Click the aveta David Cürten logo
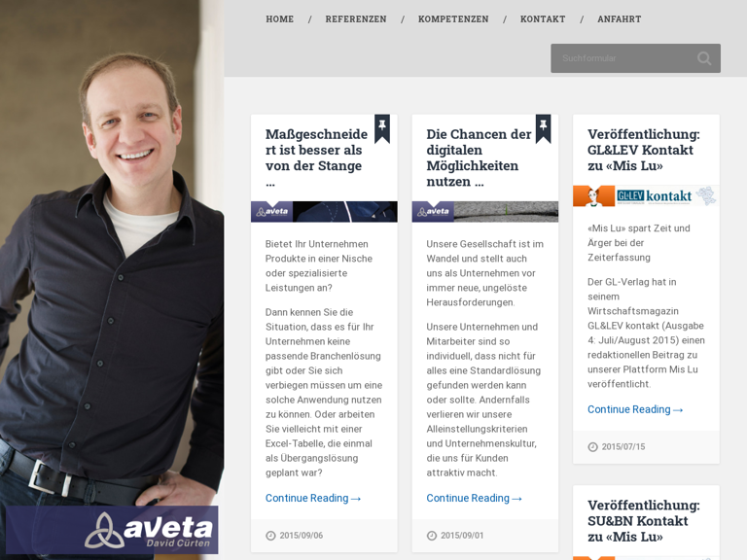This screenshot has width=747, height=560. click(112, 530)
